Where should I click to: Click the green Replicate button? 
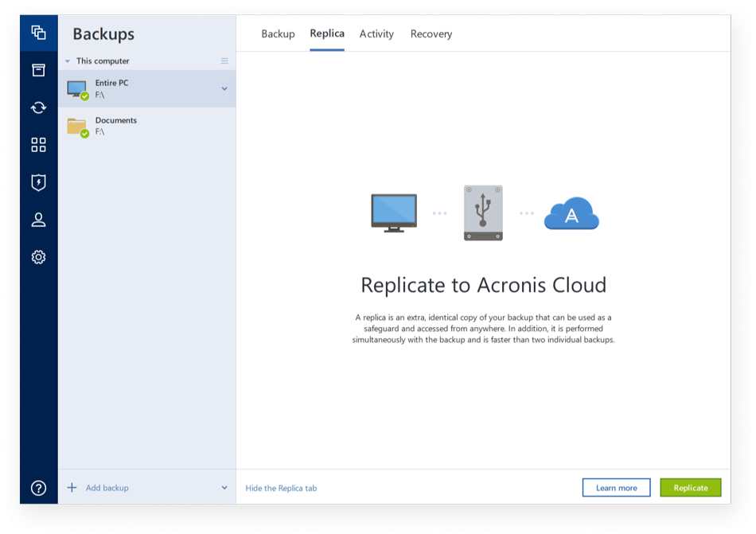click(x=691, y=488)
